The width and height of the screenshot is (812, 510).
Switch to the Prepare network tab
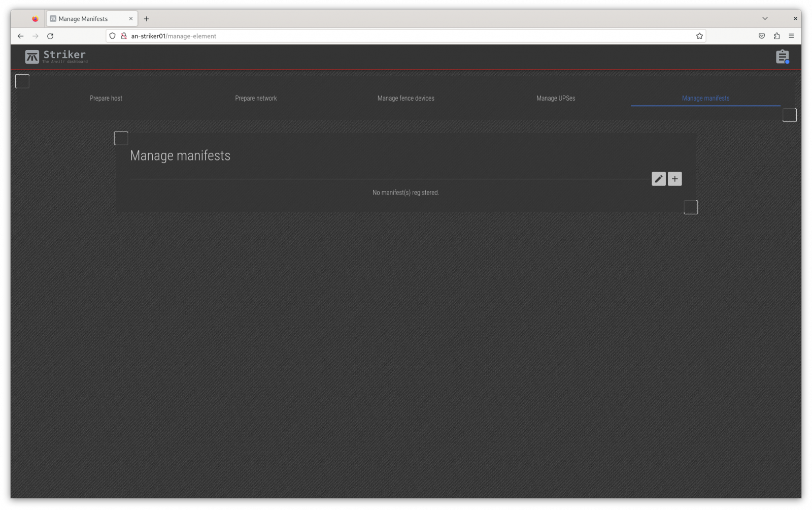point(256,98)
